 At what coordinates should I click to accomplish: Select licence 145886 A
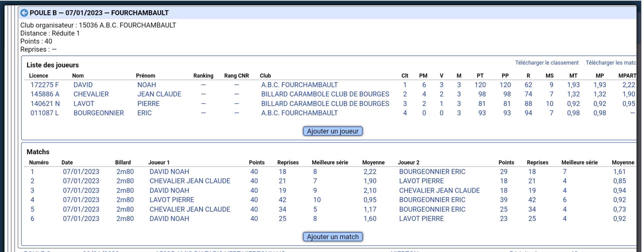tap(45, 94)
